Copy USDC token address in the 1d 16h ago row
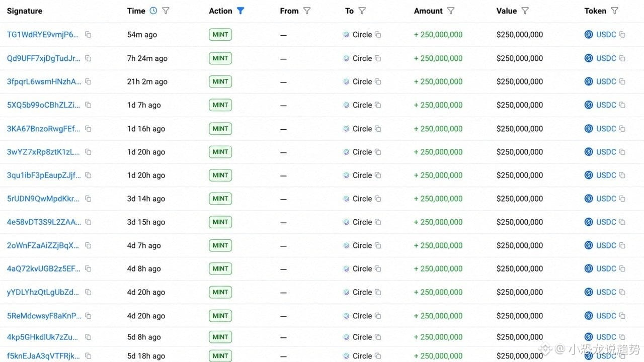Viewport: 644px width, 362px height. coord(622,129)
